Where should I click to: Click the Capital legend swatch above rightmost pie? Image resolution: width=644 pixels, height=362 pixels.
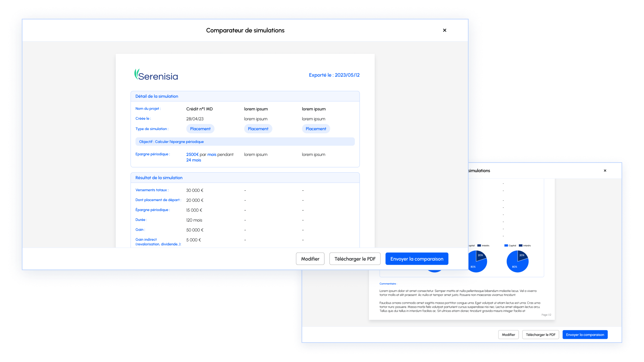[506, 246]
